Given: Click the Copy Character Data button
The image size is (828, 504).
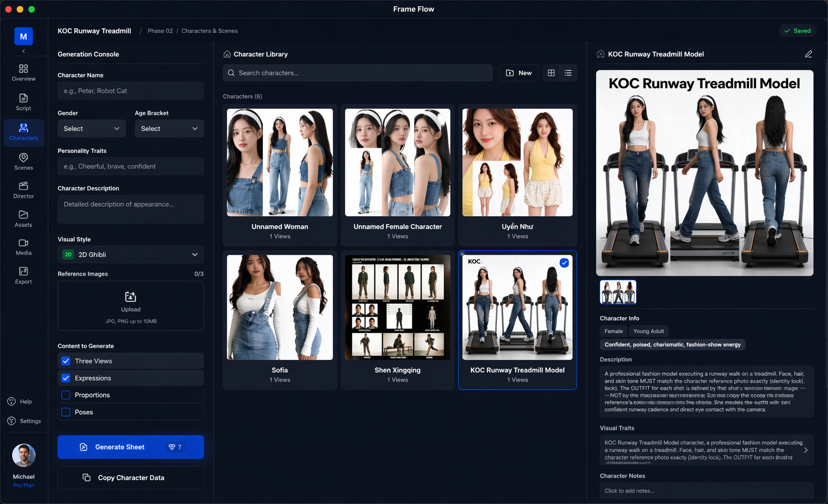Looking at the screenshot, I should click(130, 478).
